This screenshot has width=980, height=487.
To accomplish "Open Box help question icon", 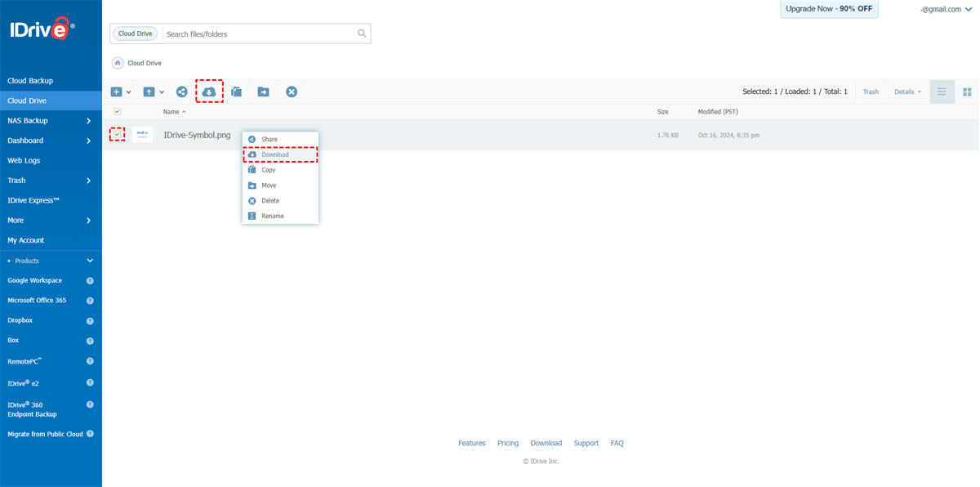I will click(90, 341).
